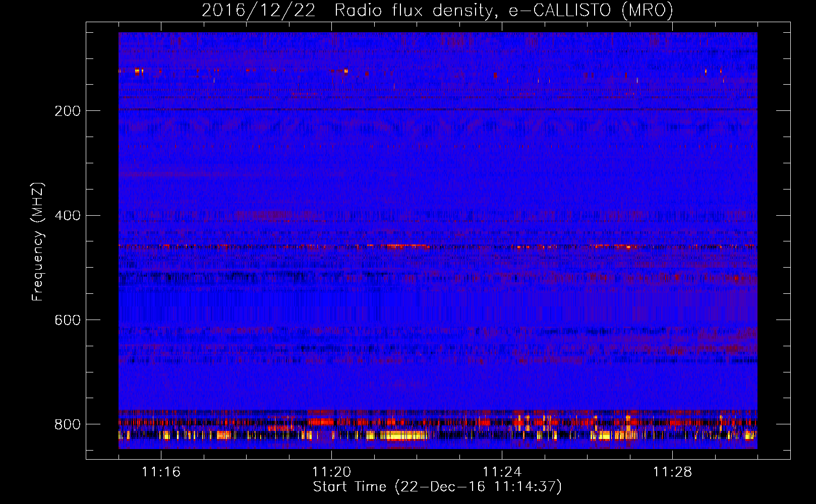Click the 11:16 time tick label

pyautogui.click(x=161, y=472)
